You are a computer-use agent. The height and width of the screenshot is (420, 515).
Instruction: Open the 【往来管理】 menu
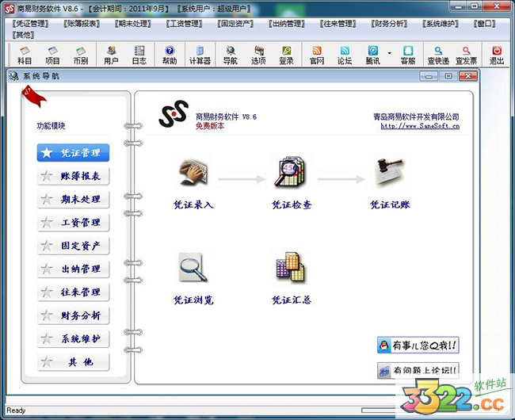pyautogui.click(x=338, y=24)
